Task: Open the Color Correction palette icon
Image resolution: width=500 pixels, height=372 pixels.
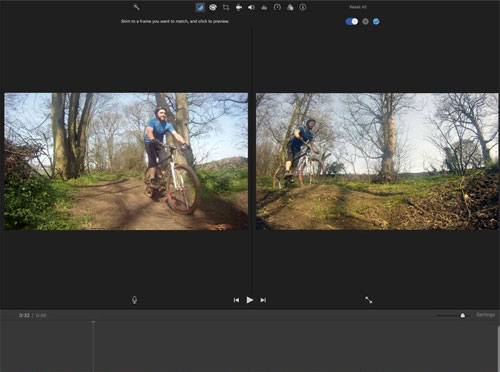Action: click(x=213, y=7)
